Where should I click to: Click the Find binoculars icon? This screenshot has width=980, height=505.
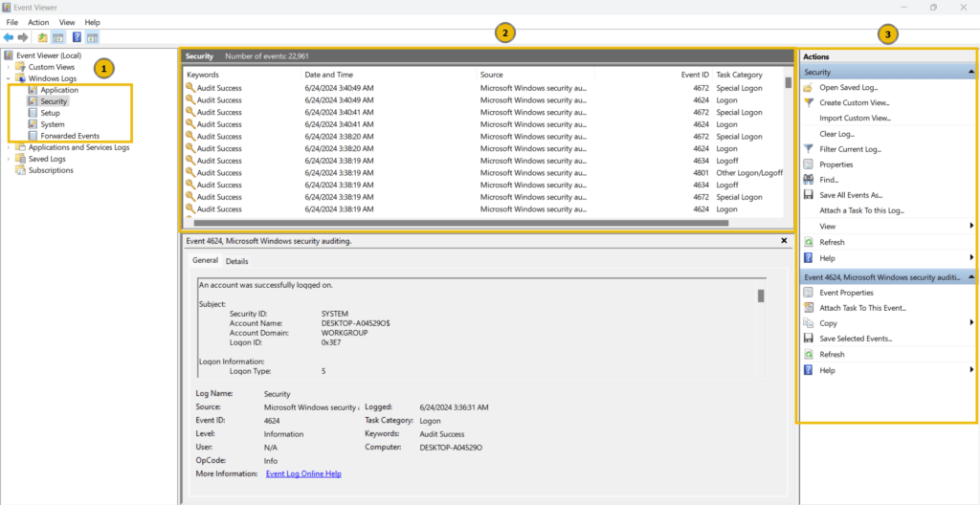point(808,180)
